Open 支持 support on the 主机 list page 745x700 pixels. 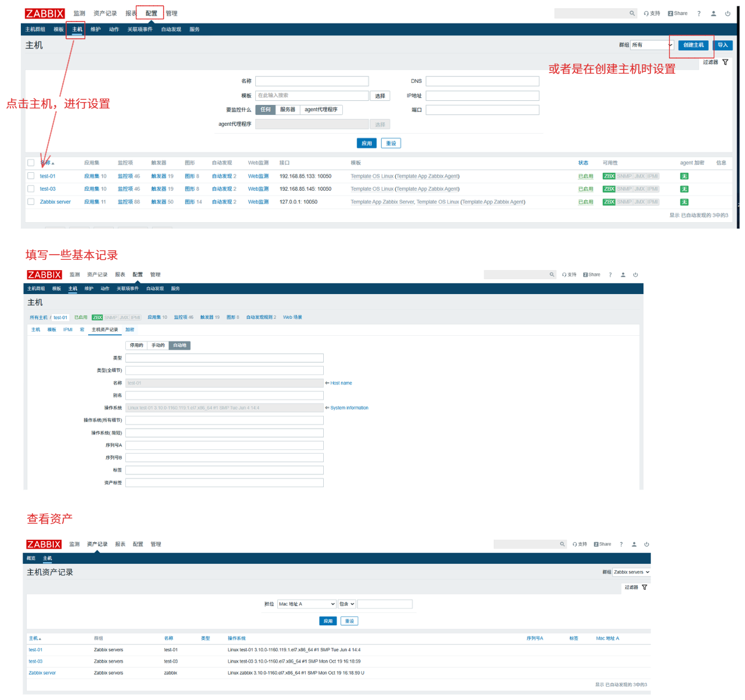point(652,13)
